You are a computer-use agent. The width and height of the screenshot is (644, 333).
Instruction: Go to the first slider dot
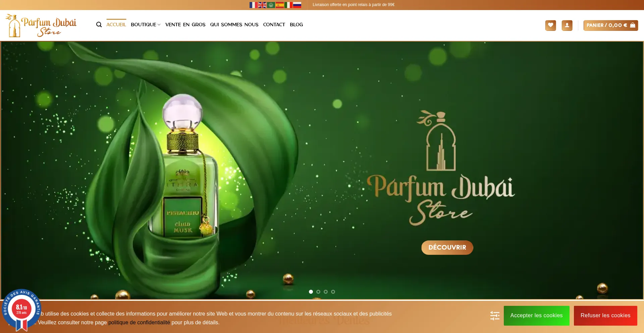click(x=311, y=292)
